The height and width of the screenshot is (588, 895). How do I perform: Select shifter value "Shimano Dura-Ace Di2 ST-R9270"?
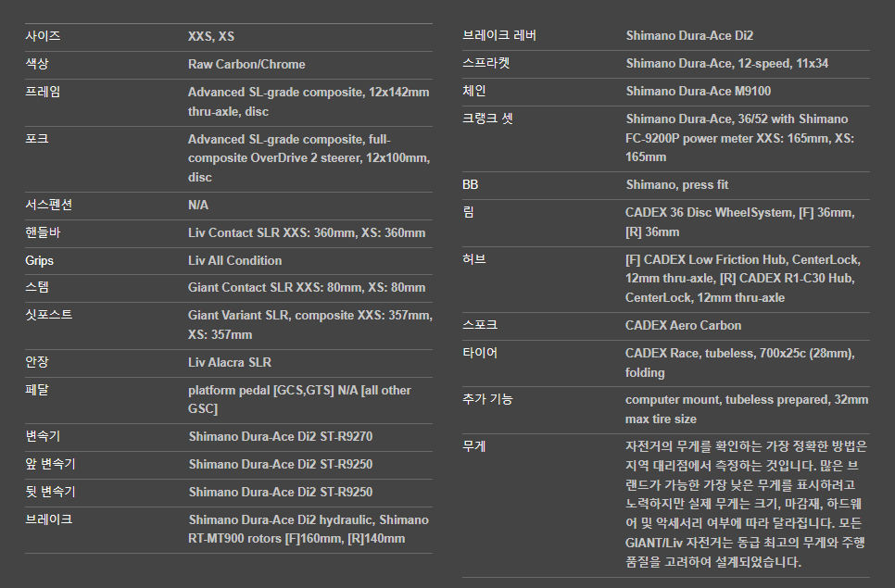pyautogui.click(x=280, y=437)
